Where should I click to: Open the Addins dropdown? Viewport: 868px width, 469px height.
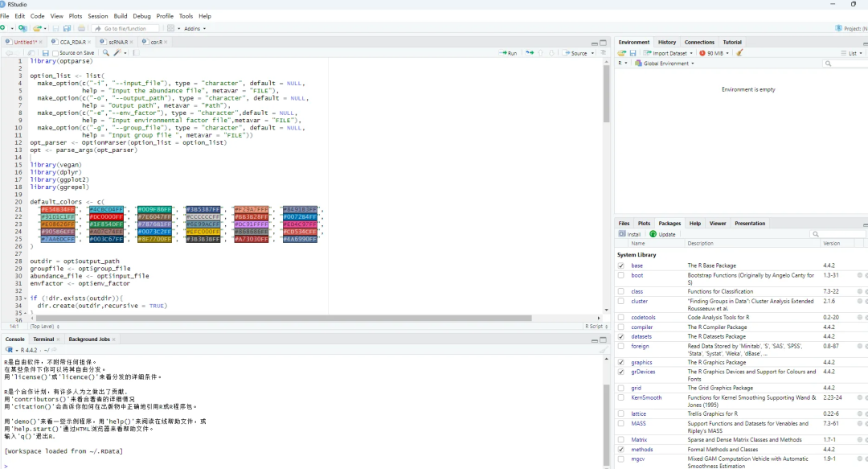coord(194,28)
